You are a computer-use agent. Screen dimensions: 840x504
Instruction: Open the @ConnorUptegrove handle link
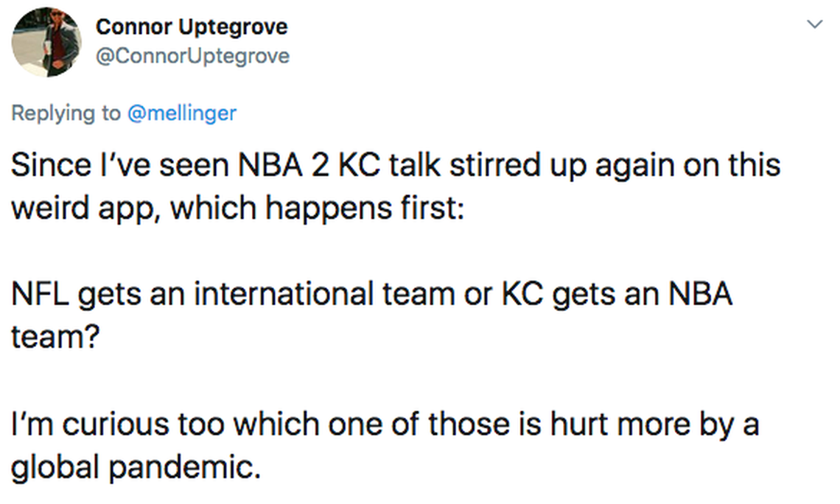pos(192,56)
